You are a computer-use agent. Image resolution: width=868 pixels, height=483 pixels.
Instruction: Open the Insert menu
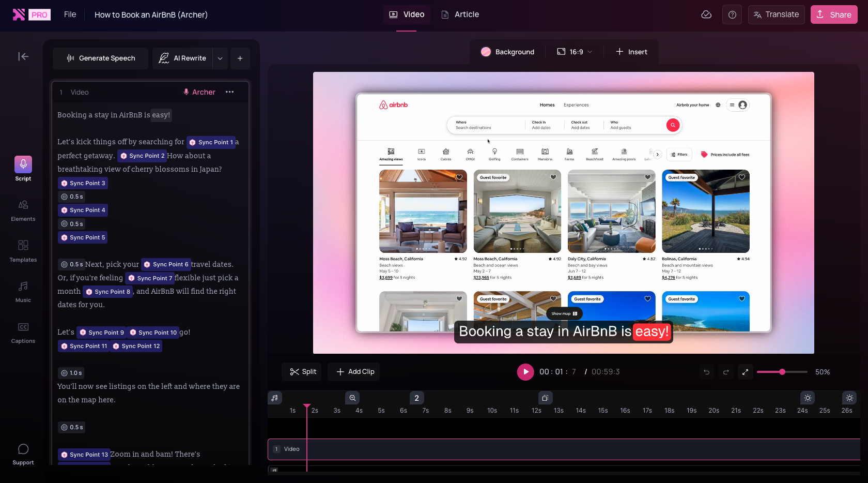(631, 52)
